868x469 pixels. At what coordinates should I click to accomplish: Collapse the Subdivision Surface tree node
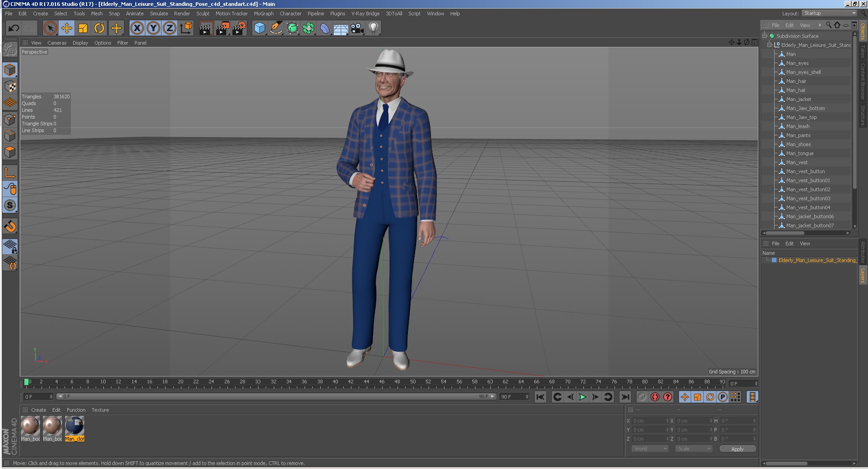[x=765, y=36]
